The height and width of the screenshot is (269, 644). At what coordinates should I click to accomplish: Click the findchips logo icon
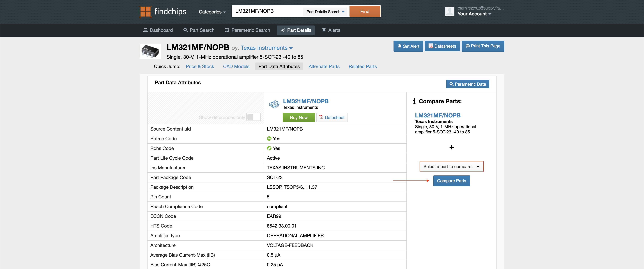[145, 11]
